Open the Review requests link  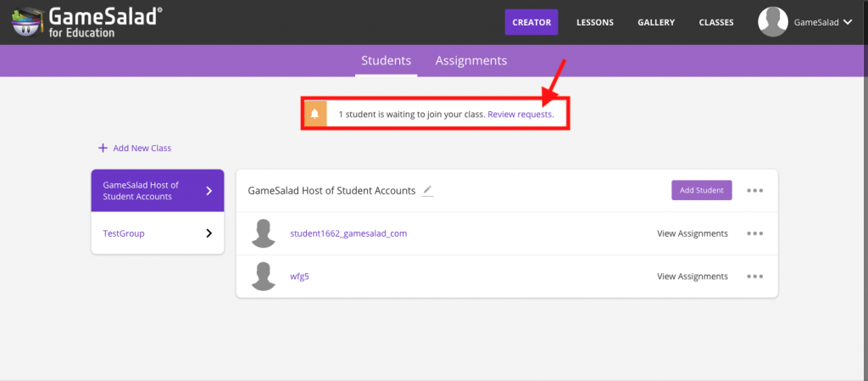click(520, 114)
